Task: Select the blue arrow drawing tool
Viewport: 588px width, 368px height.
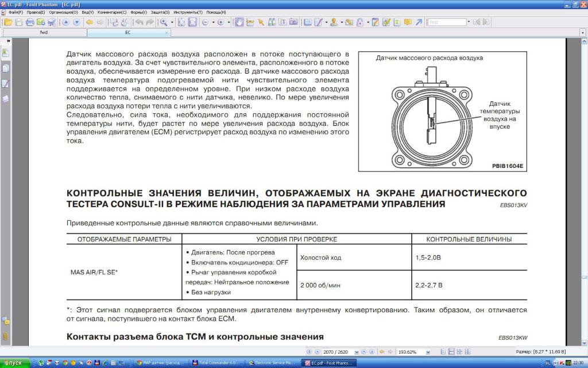Action: point(419,22)
